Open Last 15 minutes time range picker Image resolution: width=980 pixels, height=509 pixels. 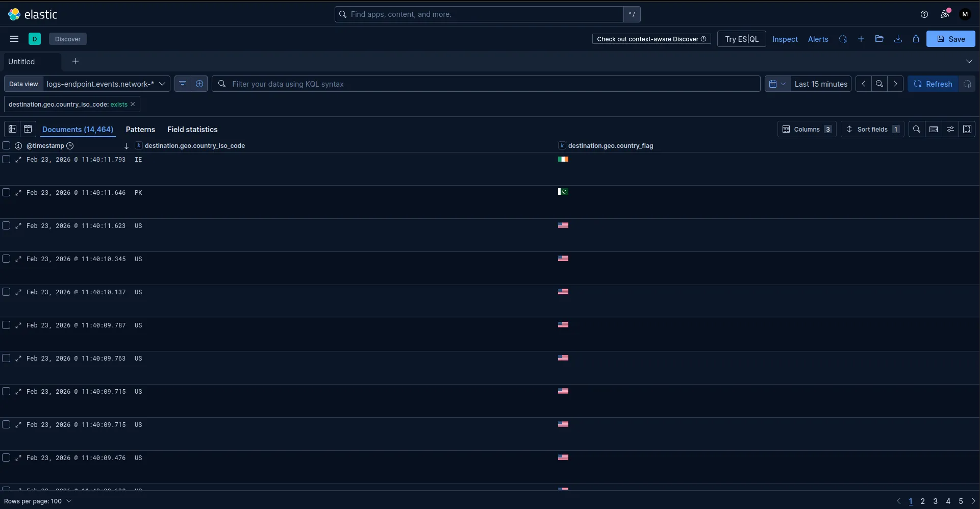(821, 84)
